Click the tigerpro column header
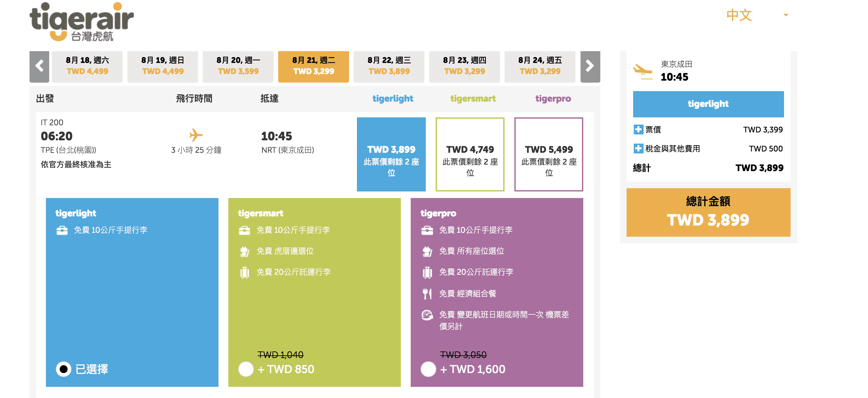The image size is (868, 398). 553,99
